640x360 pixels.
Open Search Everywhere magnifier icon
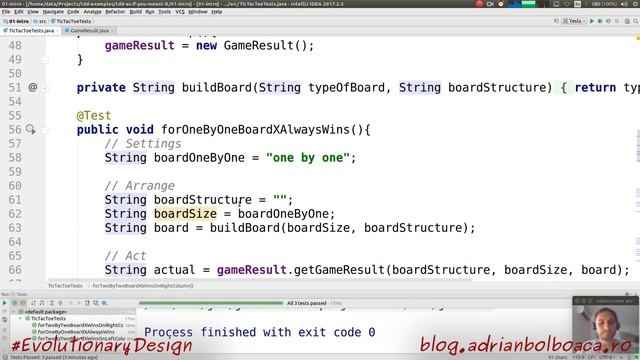pyautogui.click(x=636, y=21)
